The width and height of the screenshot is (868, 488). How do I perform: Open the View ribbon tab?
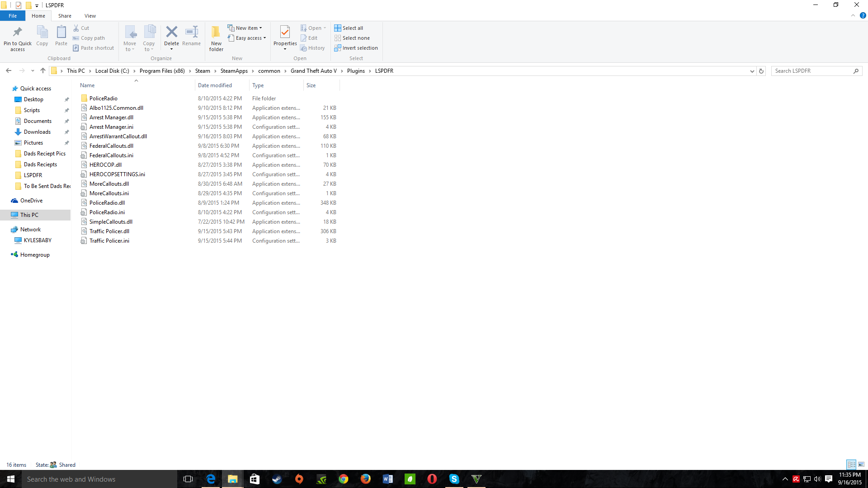tap(90, 16)
